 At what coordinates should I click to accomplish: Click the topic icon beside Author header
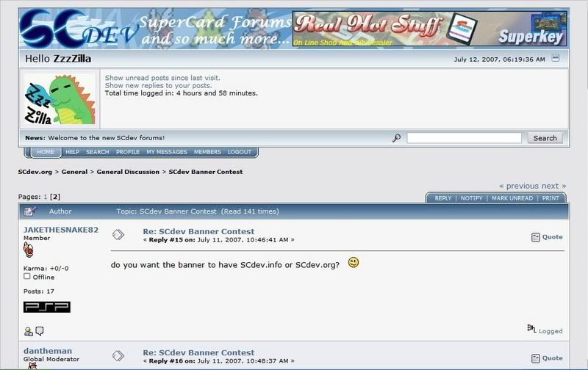30,211
